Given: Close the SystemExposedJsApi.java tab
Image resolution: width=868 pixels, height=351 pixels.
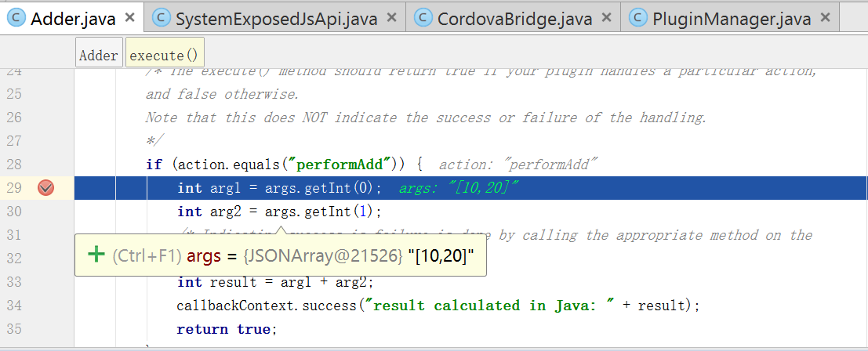Looking at the screenshot, I should click(391, 18).
